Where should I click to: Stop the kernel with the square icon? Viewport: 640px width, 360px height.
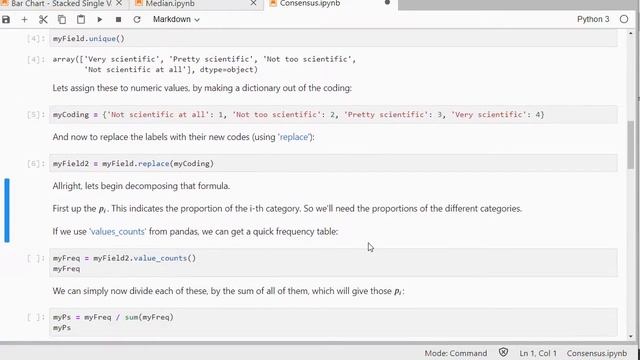tap(118, 19)
